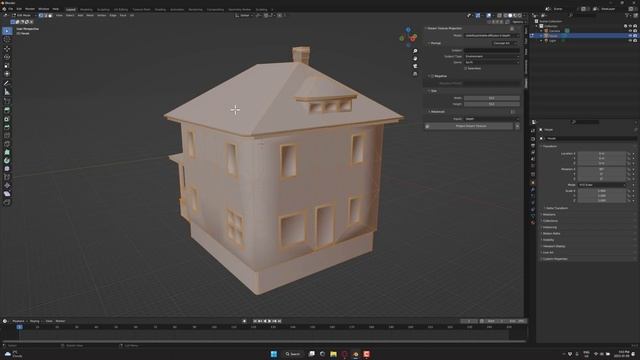Select the Bevel tool

pyautogui.click(x=7, y=127)
